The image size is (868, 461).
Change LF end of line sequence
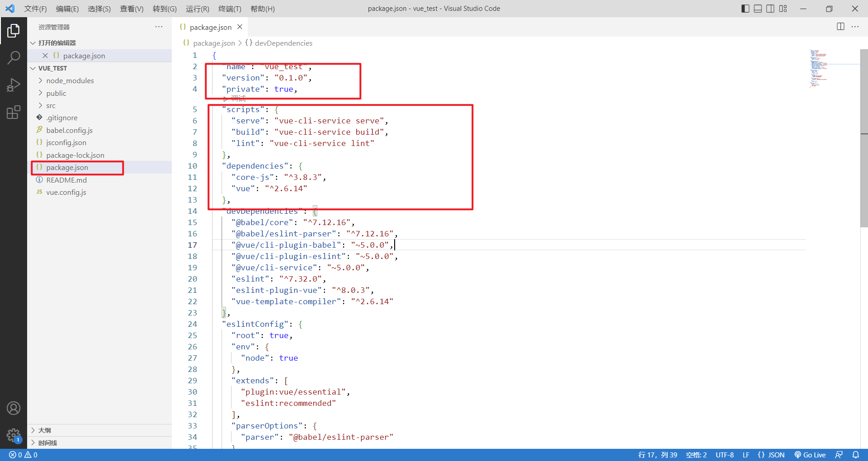[746, 455]
